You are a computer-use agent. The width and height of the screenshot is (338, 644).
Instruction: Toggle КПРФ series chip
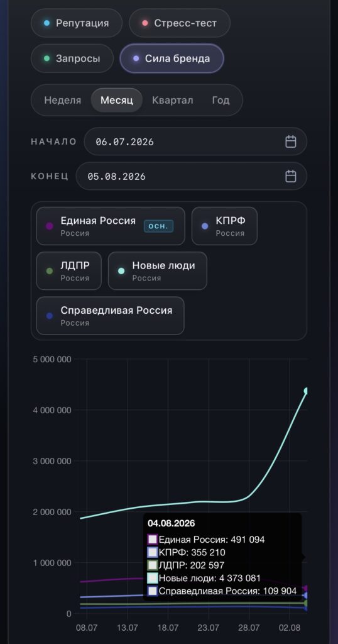pos(224,226)
